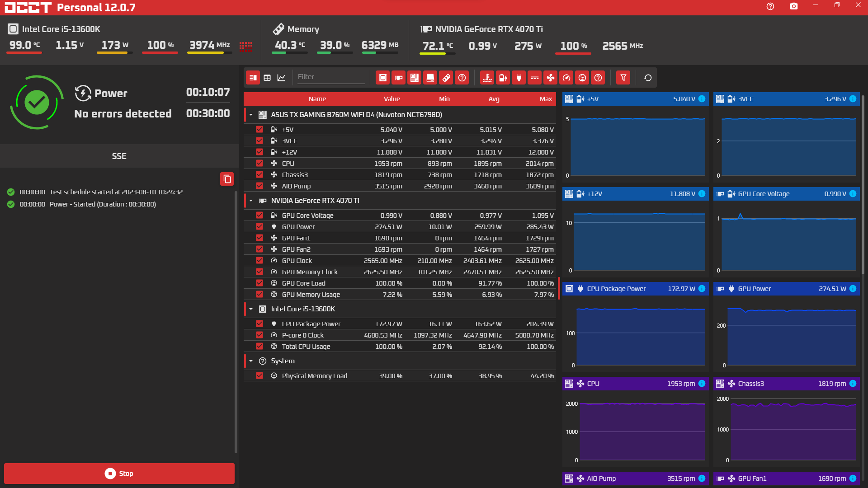This screenshot has height=488, width=868.
Task: Toggle checkbox for Total CPU Usage row
Action: pyautogui.click(x=259, y=346)
